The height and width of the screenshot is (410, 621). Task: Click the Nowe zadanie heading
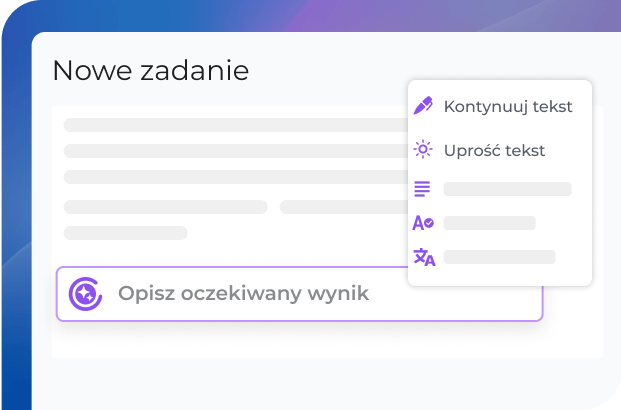click(150, 71)
